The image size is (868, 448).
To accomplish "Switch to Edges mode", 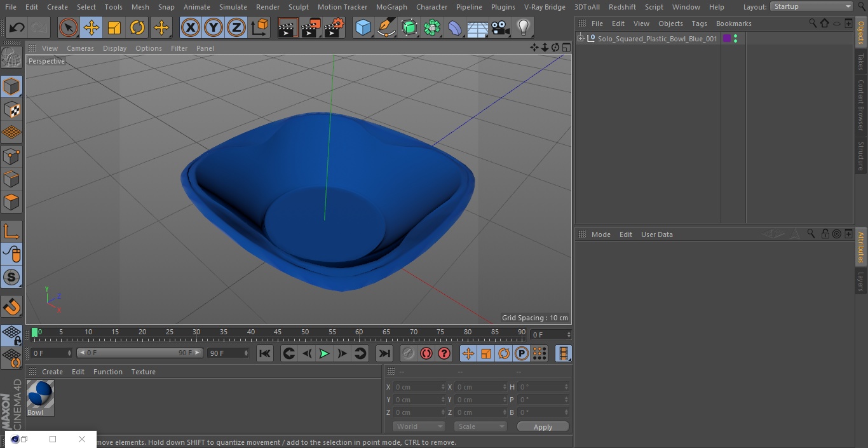I will click(11, 179).
